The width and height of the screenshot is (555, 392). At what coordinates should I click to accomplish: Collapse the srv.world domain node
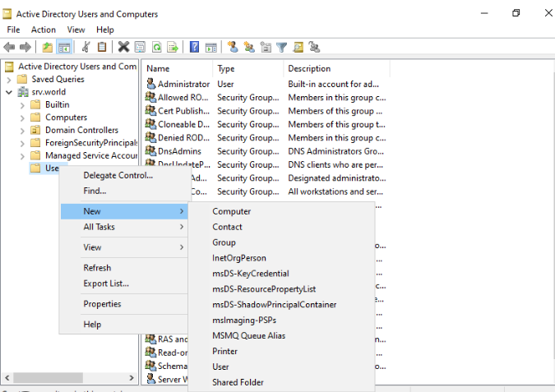[x=9, y=92]
